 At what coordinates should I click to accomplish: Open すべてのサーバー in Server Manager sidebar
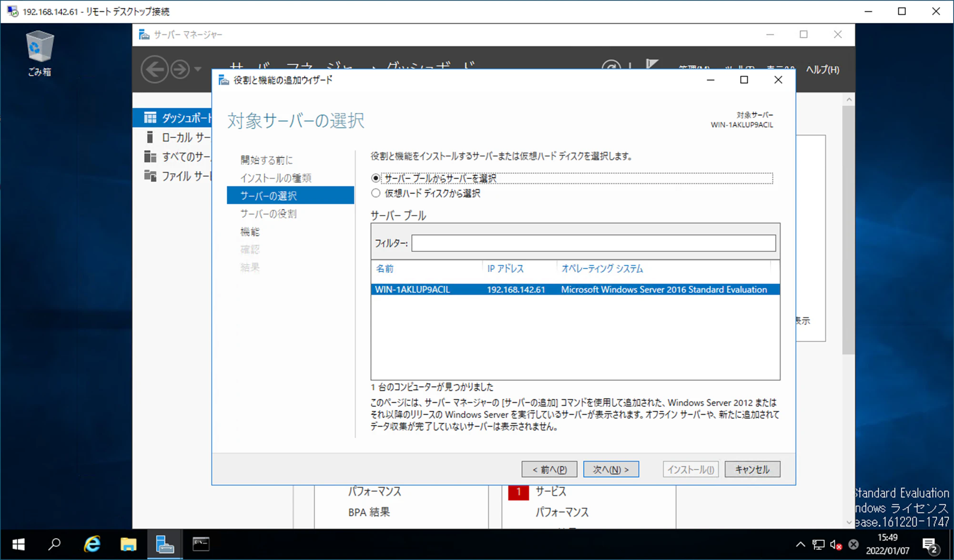pyautogui.click(x=186, y=156)
